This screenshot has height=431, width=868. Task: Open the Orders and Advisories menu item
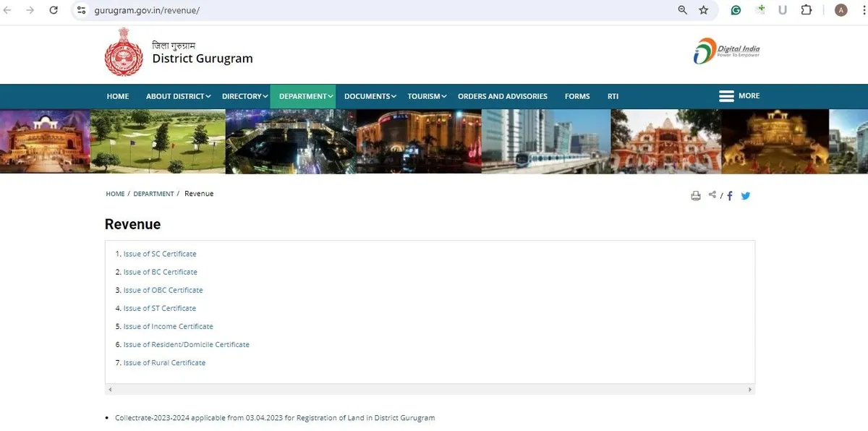(x=502, y=96)
